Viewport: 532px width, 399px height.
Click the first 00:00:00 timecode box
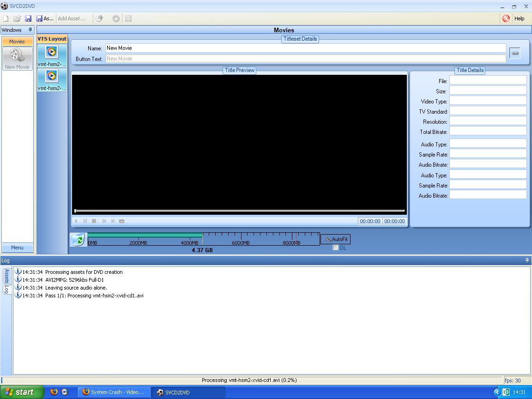click(370, 221)
